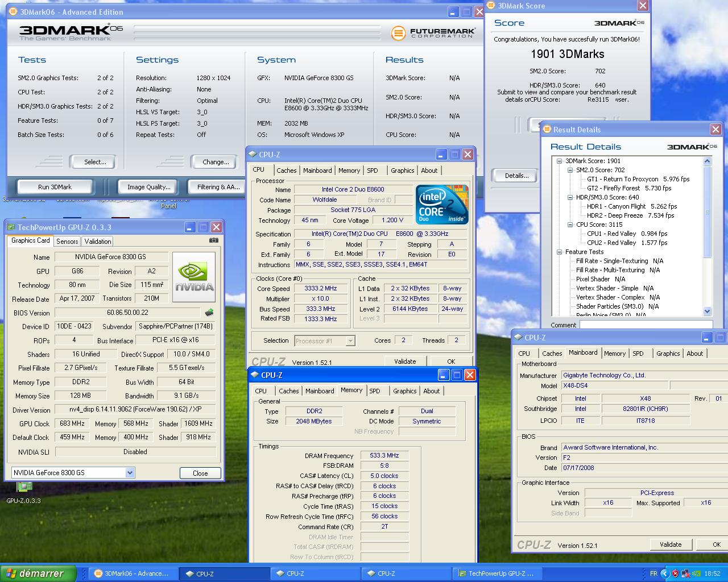Screen dimensions: 728x582
Task: Click the BIOS save icon in GPU-Z
Action: pyautogui.click(x=209, y=313)
